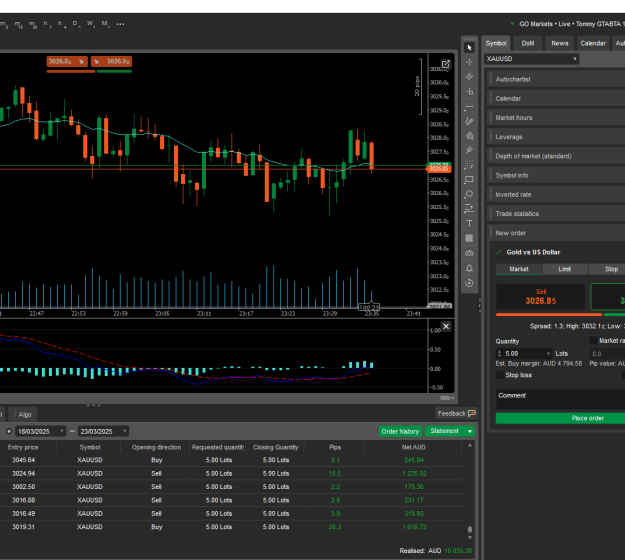Activate the crosshair tool
Viewport: 625px width, 560px height.
[469, 62]
